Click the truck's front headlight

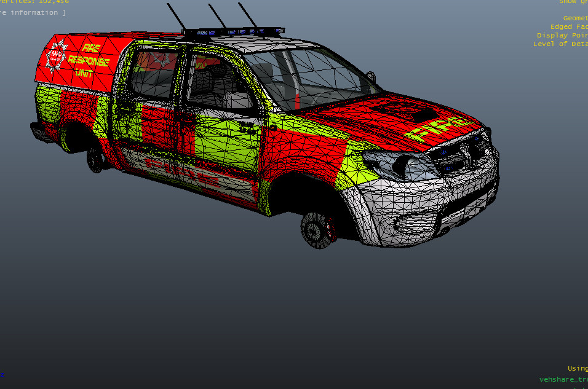tap(400, 163)
